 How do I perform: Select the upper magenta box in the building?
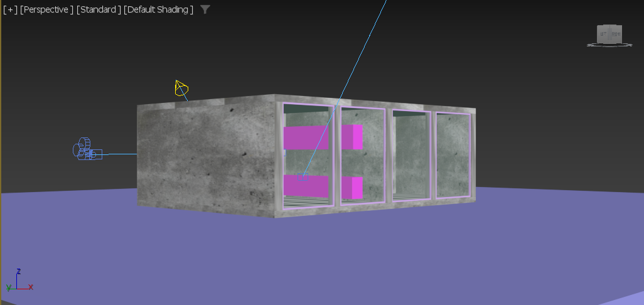click(x=323, y=137)
